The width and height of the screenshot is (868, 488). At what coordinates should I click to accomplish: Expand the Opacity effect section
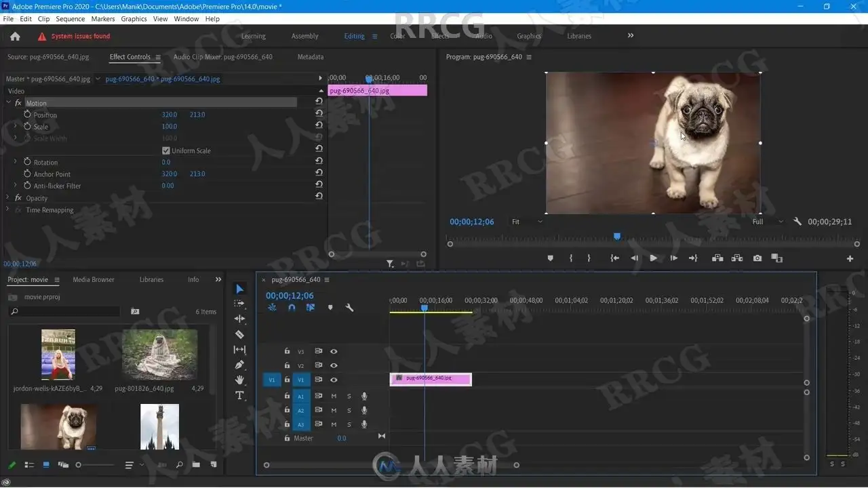8,198
